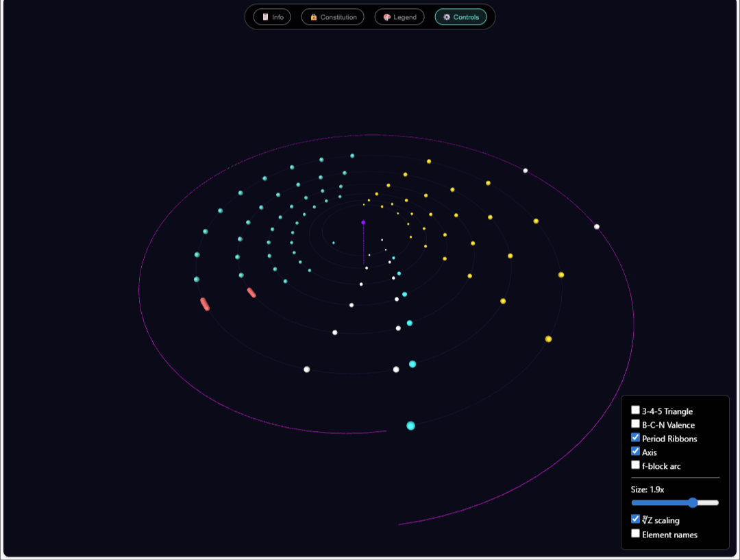Screen dimensions: 740x560
Task: Click the Size slider handle
Action: [x=693, y=502]
